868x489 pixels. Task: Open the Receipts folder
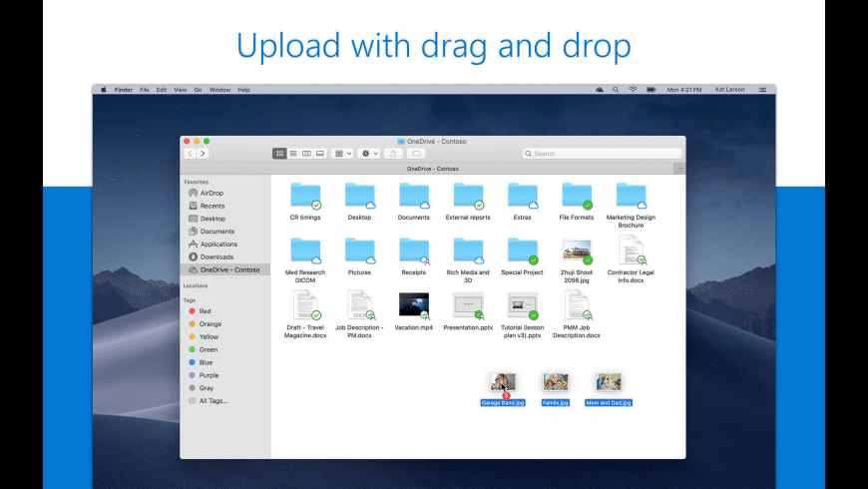[414, 250]
